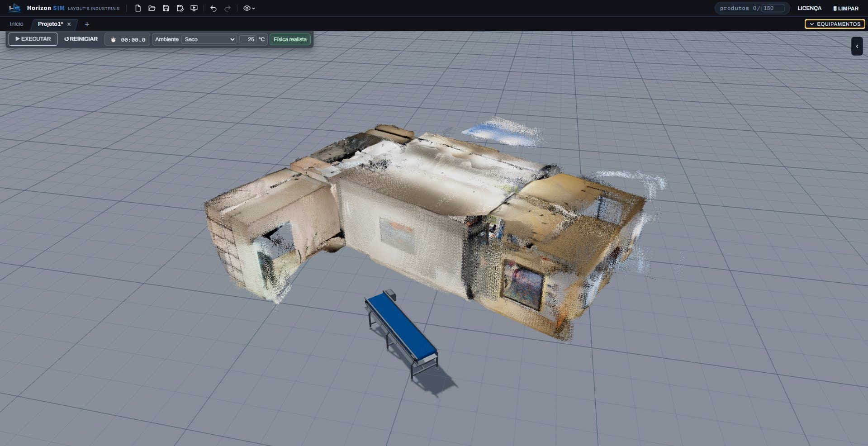Click REINICIAR to reset the simulation
The width and height of the screenshot is (868, 446).
(81, 39)
